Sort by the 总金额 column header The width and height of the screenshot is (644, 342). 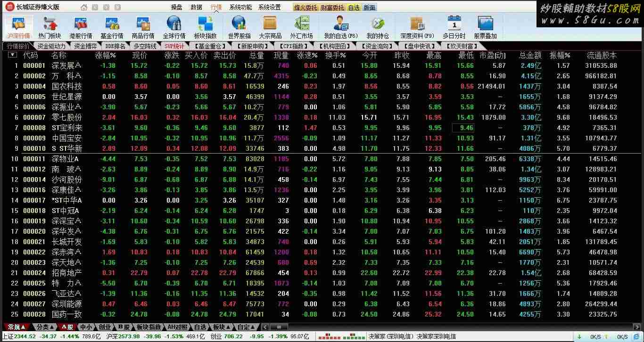click(530, 55)
